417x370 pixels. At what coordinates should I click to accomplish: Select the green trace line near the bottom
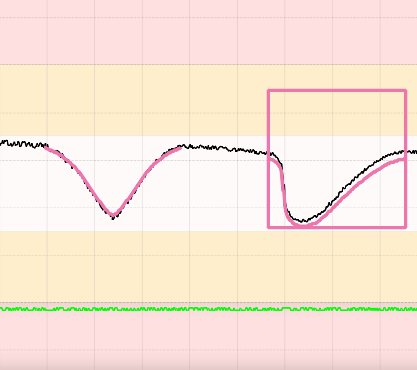click(208, 309)
